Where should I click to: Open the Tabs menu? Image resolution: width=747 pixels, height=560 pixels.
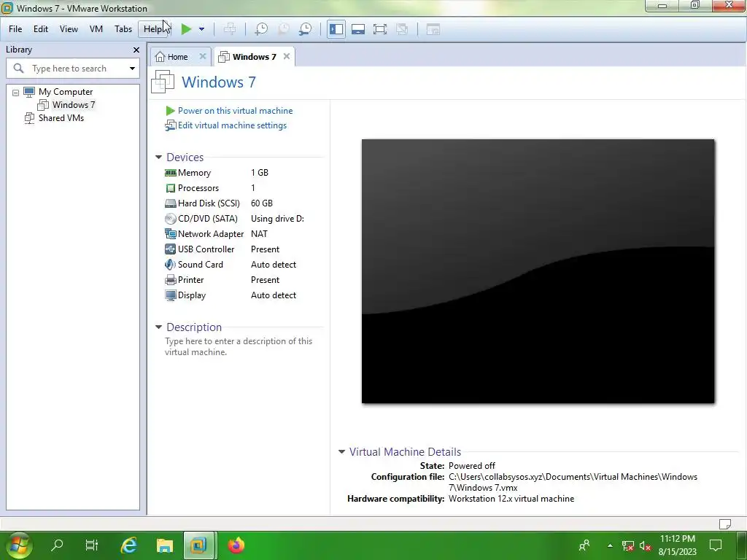[x=123, y=29]
